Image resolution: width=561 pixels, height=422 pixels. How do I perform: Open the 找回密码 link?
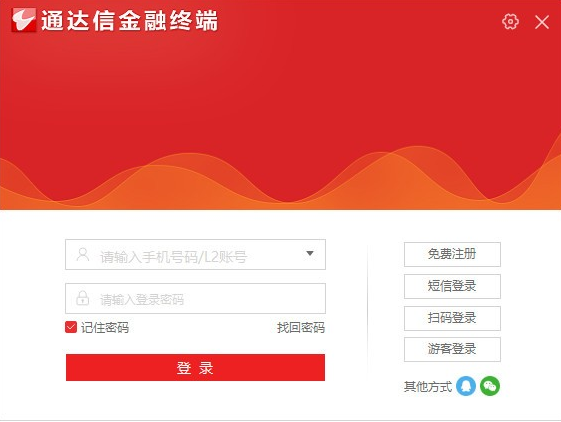click(x=301, y=328)
